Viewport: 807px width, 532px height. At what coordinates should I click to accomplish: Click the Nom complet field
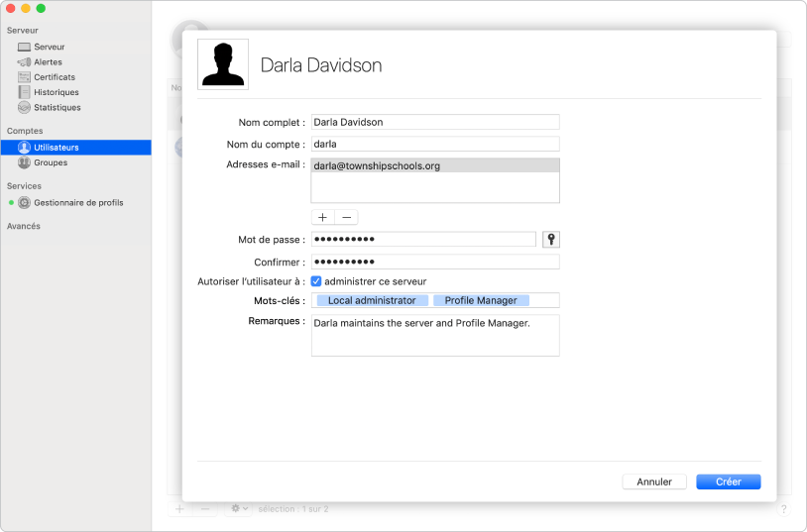click(x=435, y=122)
